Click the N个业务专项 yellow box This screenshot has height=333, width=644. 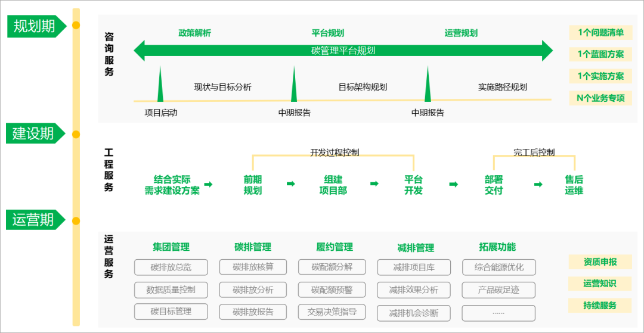(600, 98)
